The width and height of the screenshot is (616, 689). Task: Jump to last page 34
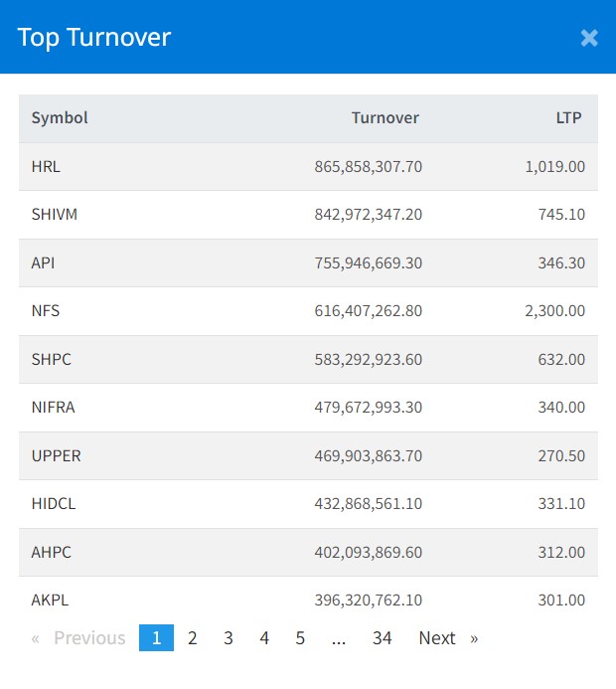point(382,638)
